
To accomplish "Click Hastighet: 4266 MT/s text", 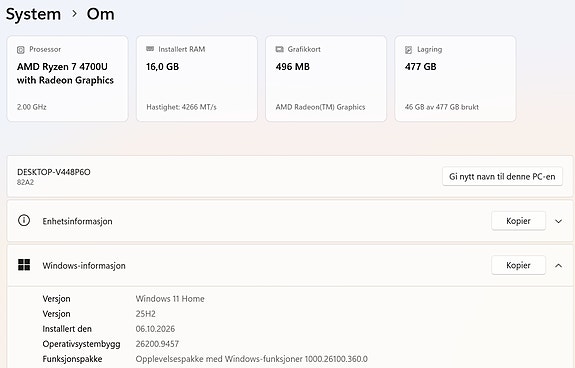I will 181,107.
